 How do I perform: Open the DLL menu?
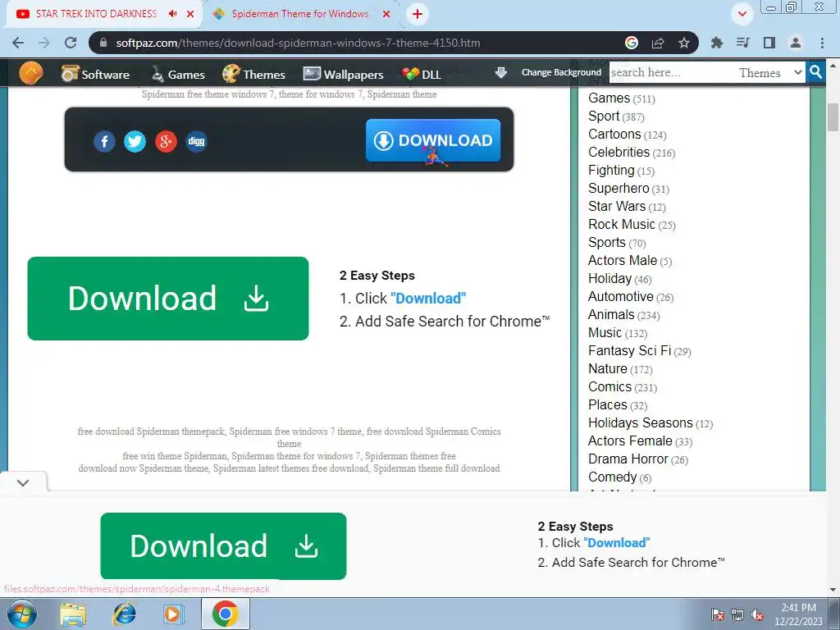pyautogui.click(x=422, y=75)
